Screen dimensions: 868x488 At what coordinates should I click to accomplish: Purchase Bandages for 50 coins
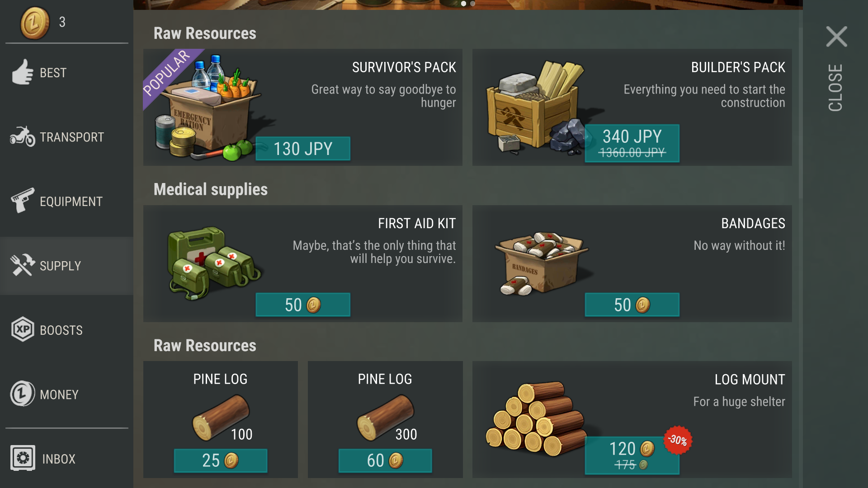[x=632, y=305]
